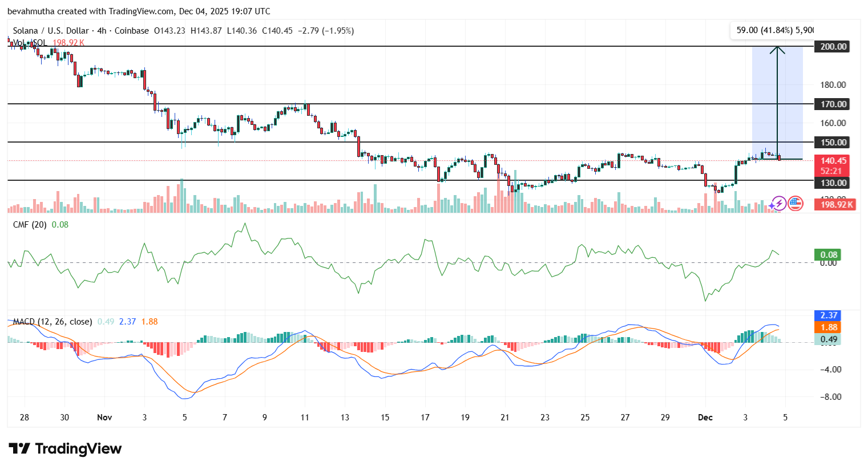Screen dimensions: 868x470
Task: Click the Dec label on the time axis
Action: (x=705, y=418)
